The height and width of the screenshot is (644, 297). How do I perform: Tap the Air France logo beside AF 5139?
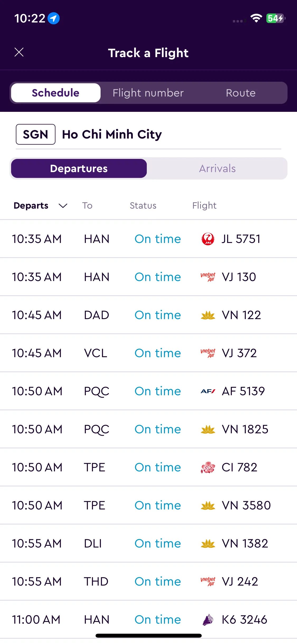[208, 391]
